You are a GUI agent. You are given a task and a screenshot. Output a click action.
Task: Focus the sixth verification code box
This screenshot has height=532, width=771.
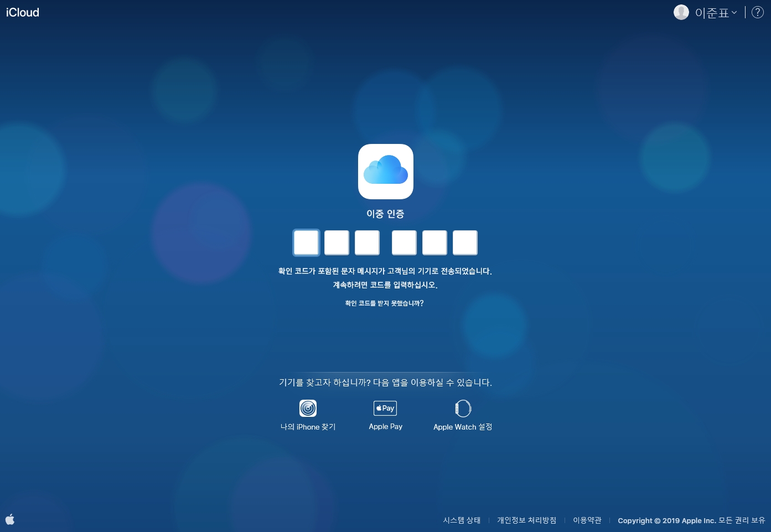465,242
